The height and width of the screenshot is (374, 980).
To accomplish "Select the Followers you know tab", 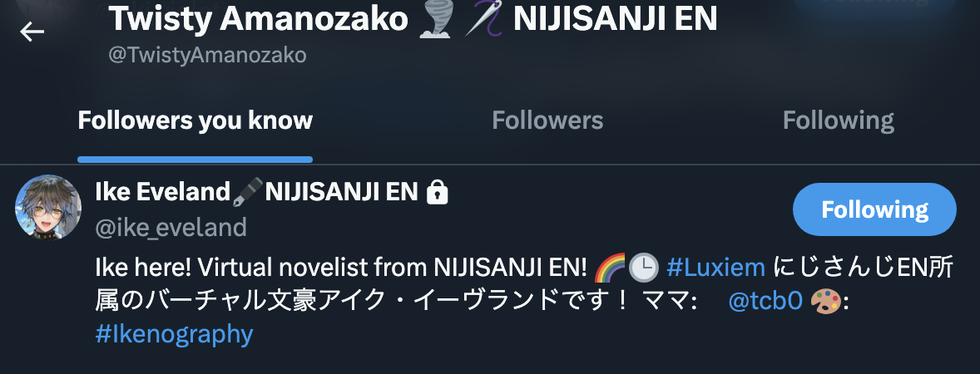I will pos(195,120).
